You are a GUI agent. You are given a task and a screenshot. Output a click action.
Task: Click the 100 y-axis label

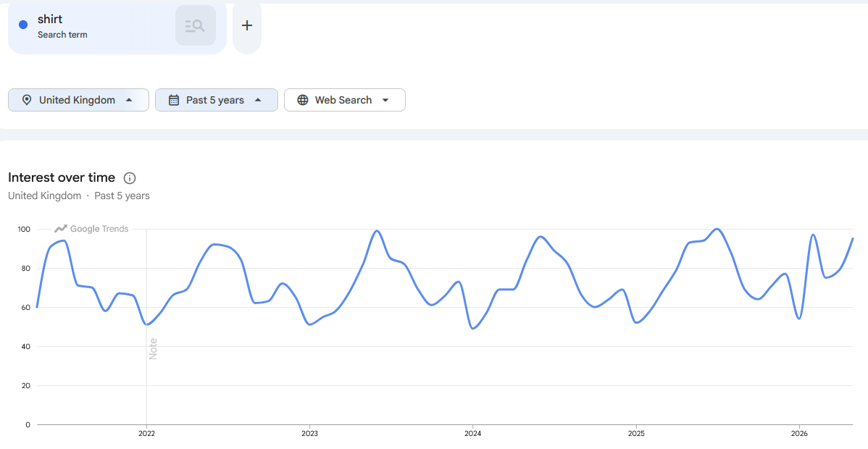tap(25, 229)
